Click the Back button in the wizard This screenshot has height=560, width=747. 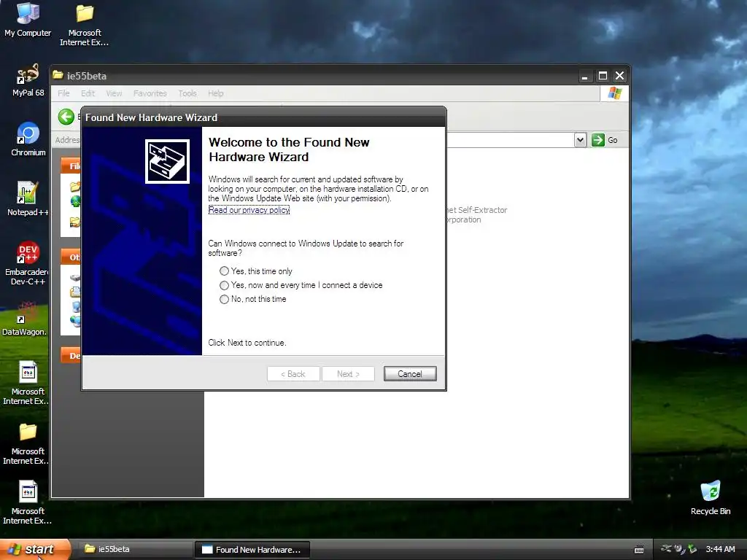point(293,374)
